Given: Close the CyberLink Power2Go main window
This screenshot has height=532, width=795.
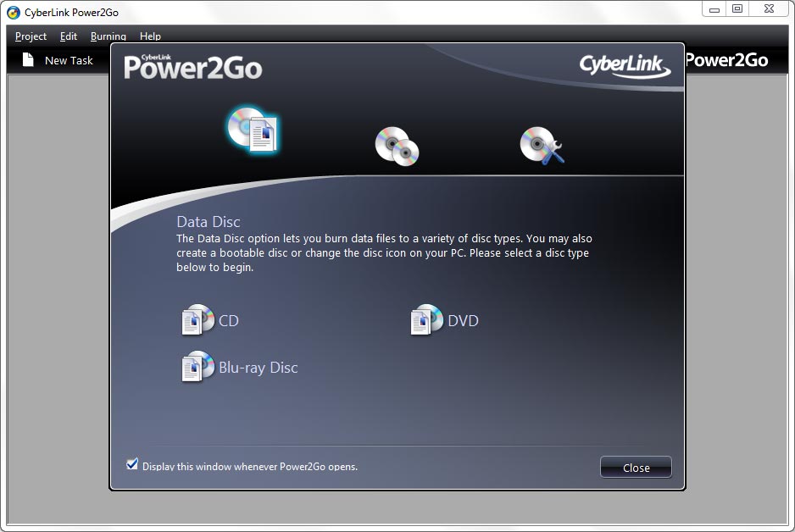Looking at the screenshot, I should click(769, 9).
